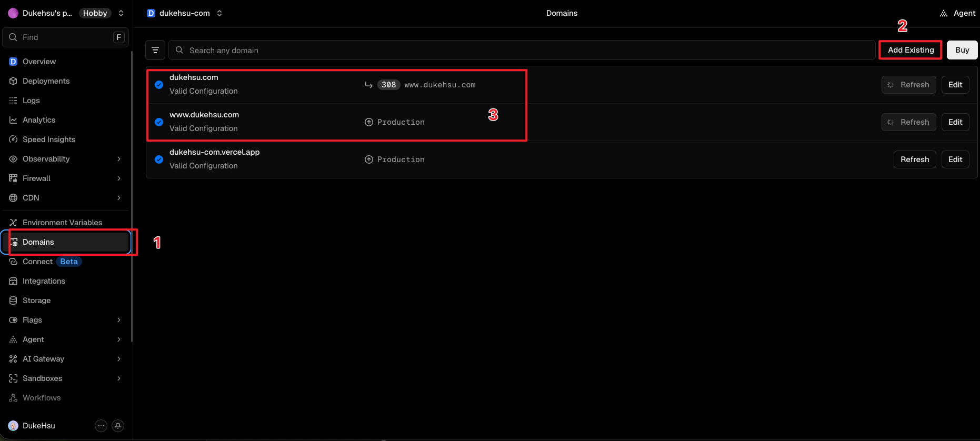Click the DukeHsu username in sidebar footer

click(39, 426)
